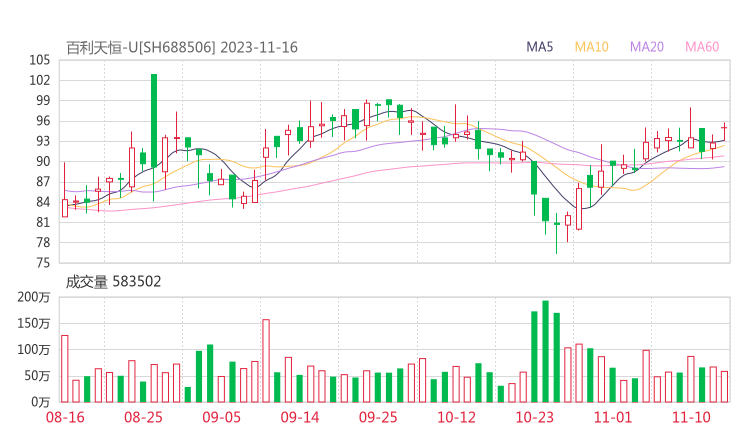Click the 102 price axis label
Screen dimensions: 740x440
click(39, 80)
